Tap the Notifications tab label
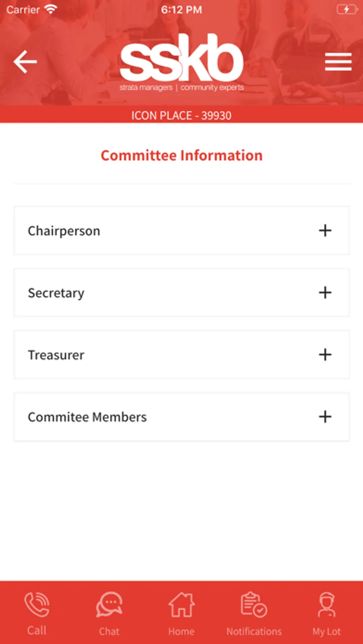The height and width of the screenshot is (644, 363). coord(254,631)
